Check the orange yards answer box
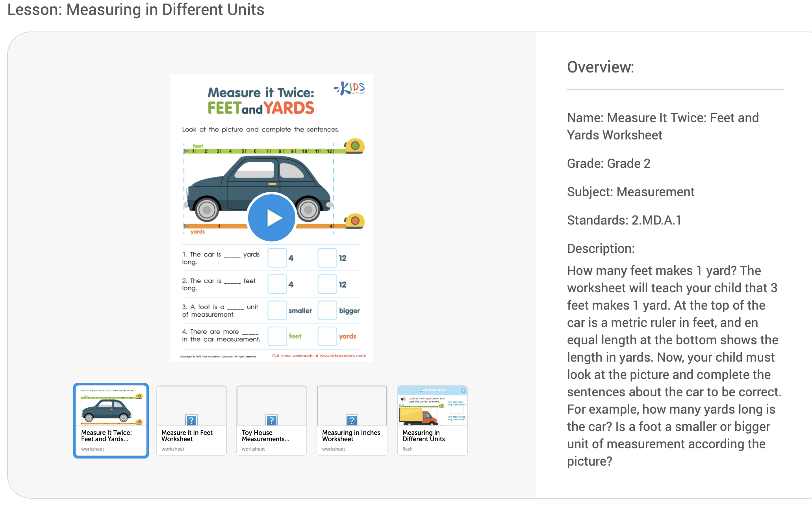The image size is (812, 505). 327,336
